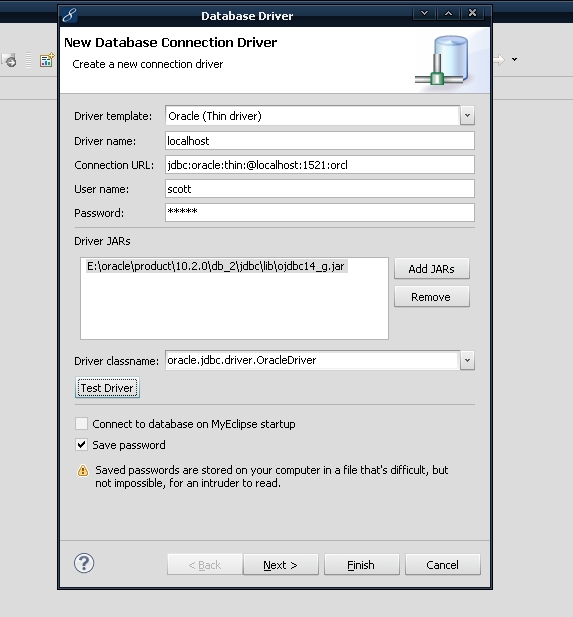Open the dropdown arrow beside the forward toolbar icon
The height and width of the screenshot is (617, 573).
click(x=514, y=60)
